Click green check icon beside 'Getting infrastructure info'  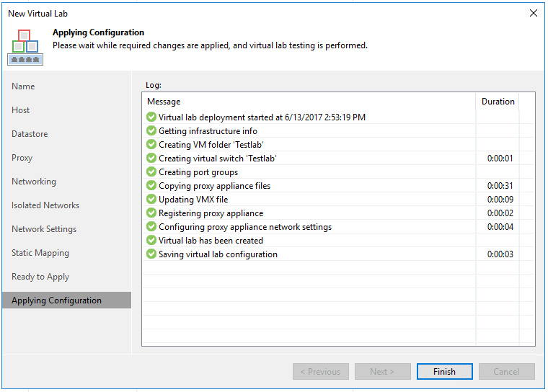point(151,131)
